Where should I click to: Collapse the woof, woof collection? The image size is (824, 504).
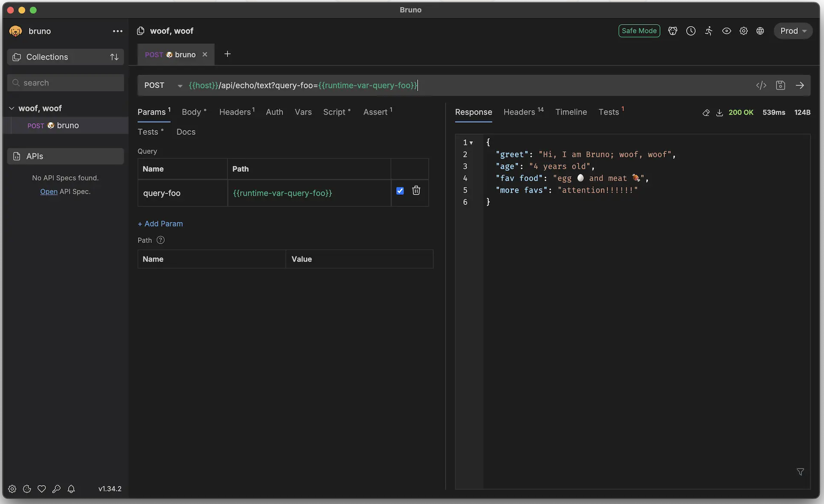12,108
